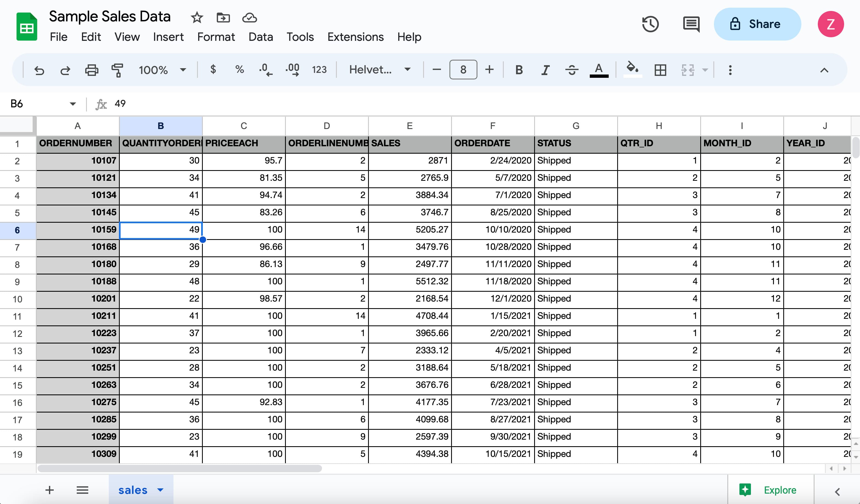
Task: Toggle strikethrough formatting
Action: coord(572,70)
